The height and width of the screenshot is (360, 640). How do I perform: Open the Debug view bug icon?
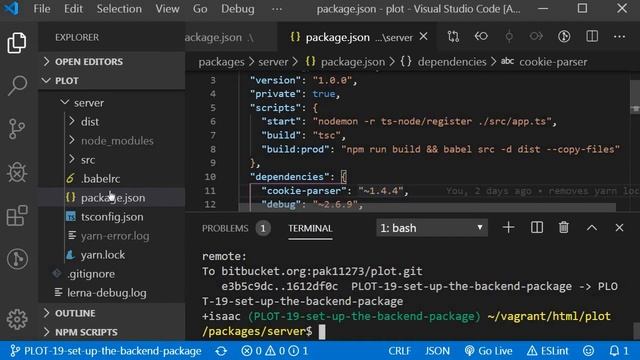click(17, 172)
